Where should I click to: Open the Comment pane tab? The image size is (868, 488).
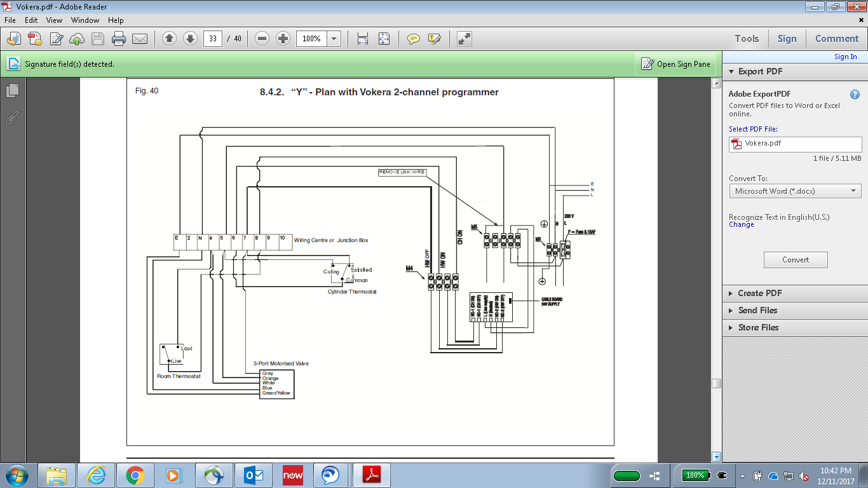point(836,39)
